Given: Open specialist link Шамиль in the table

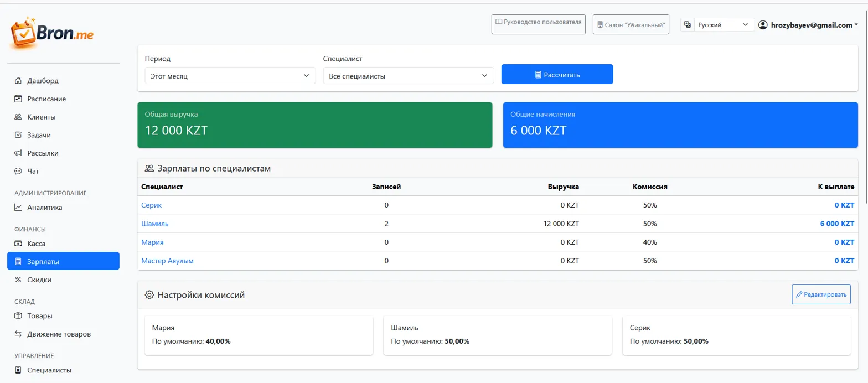Looking at the screenshot, I should point(155,224).
